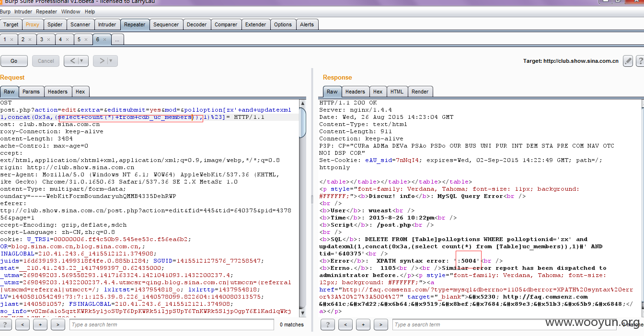This screenshot has width=644, height=336.
Task: Find previous match in request search
Action: tap(23, 324)
